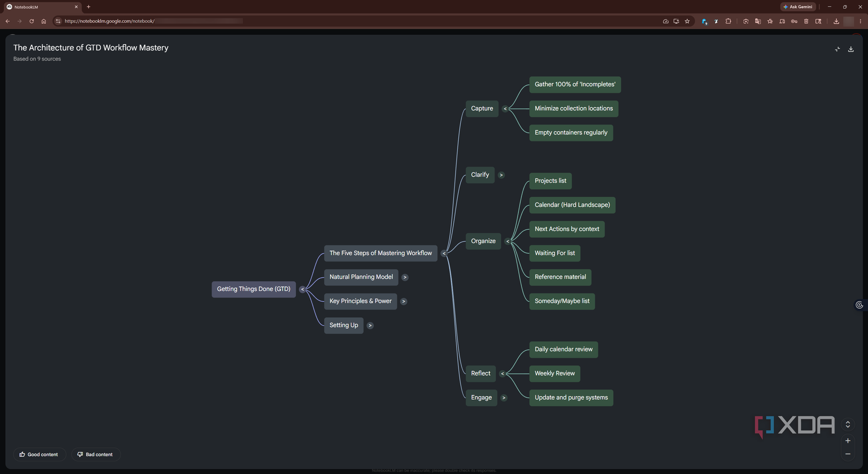Take a screenshot with toolbar capture icon
This screenshot has height=474, width=868.
click(x=745, y=21)
